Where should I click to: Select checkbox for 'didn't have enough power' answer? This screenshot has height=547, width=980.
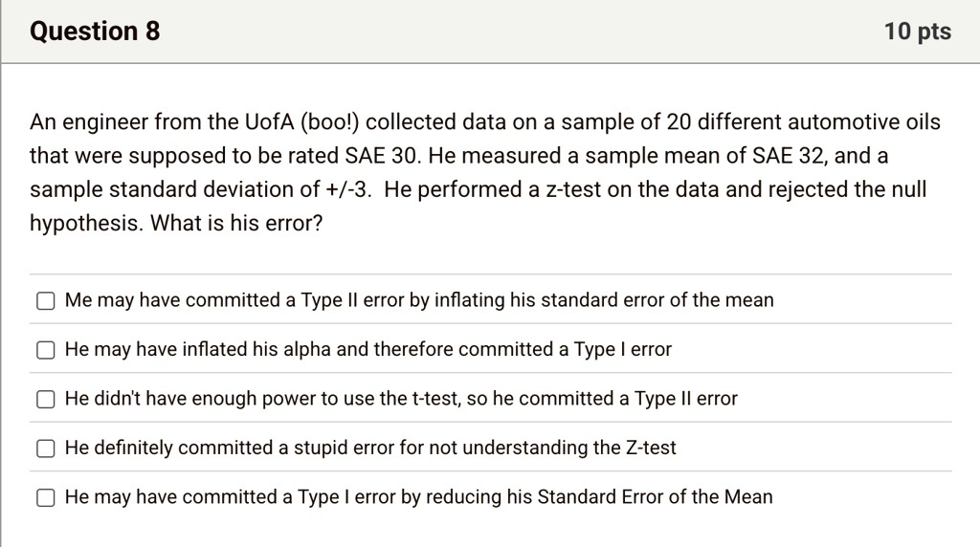pos(46,399)
